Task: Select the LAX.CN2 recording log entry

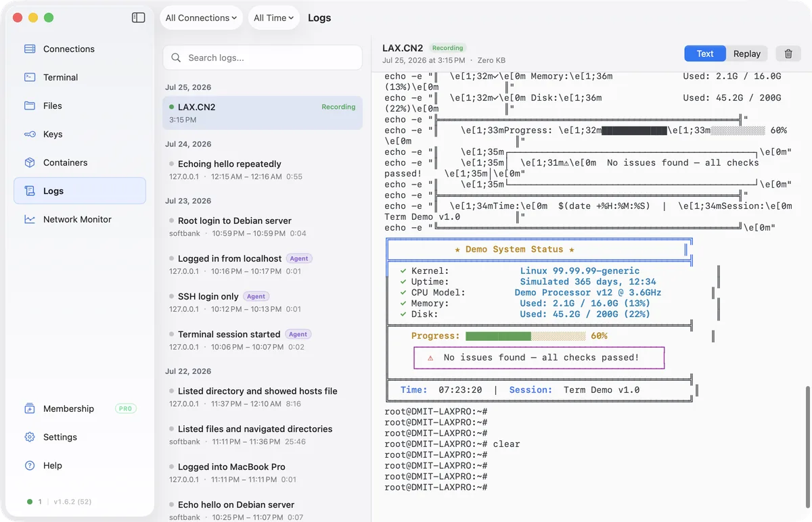Action: (263, 112)
